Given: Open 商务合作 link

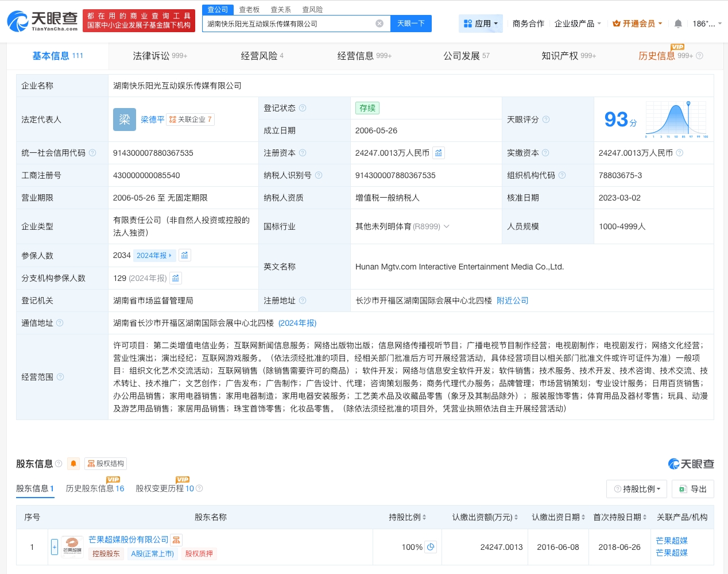Looking at the screenshot, I should (x=528, y=24).
